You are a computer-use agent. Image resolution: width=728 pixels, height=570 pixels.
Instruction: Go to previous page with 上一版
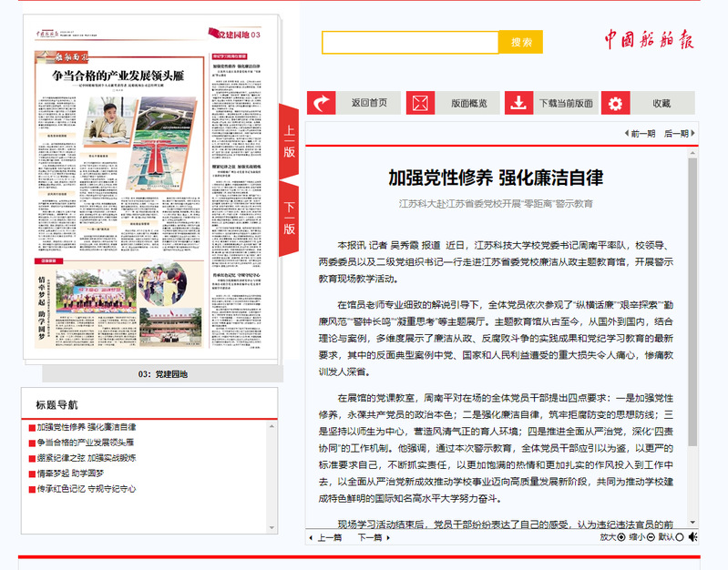(289, 141)
